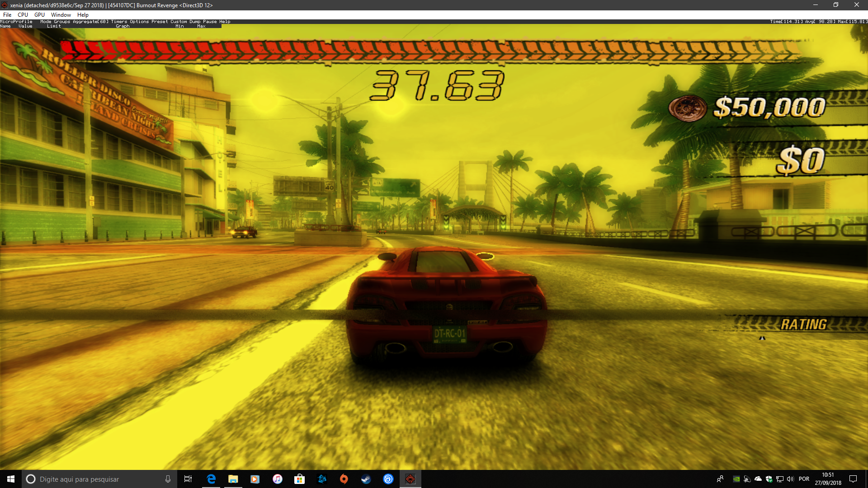Viewport: 868px width, 488px height.
Task: Open Windows Defender Security from the tray
Action: click(769, 479)
